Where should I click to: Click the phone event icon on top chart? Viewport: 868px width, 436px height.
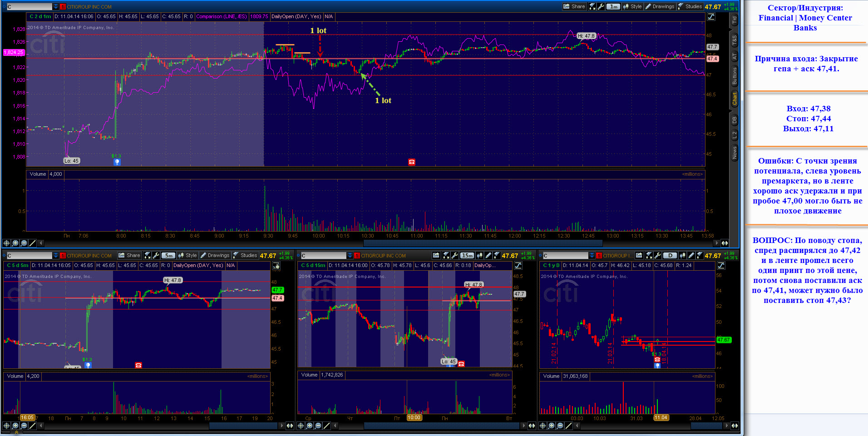[x=412, y=162]
